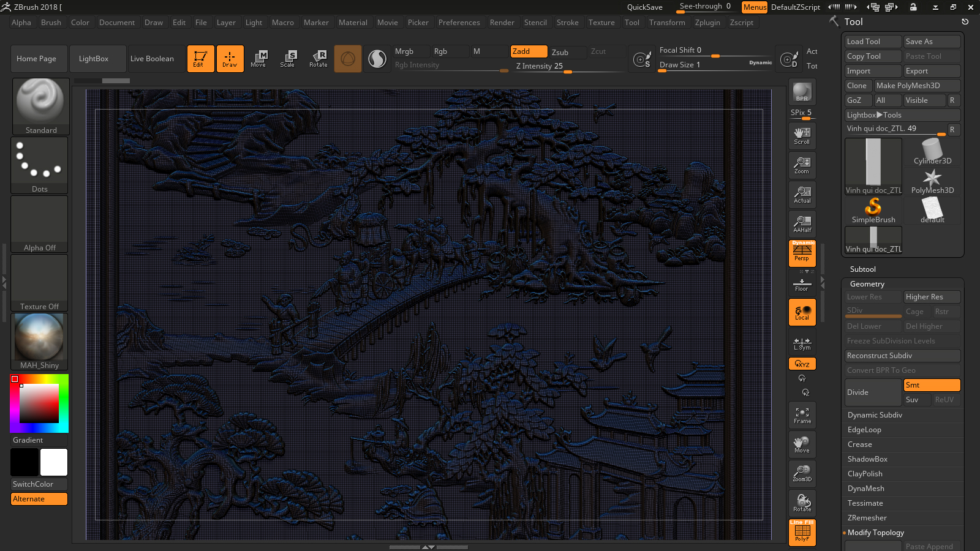This screenshot has height=551, width=980.
Task: Expand the ZRemesher section
Action: [x=867, y=518]
